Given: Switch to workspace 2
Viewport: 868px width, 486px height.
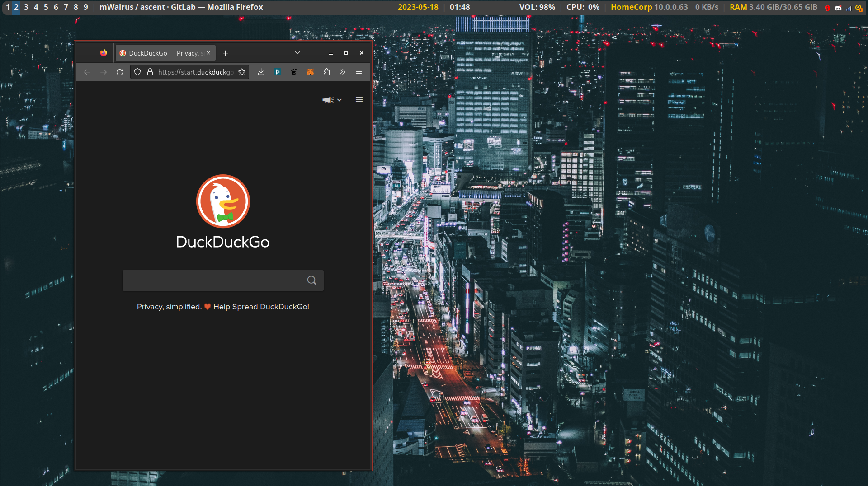Looking at the screenshot, I should [x=16, y=7].
